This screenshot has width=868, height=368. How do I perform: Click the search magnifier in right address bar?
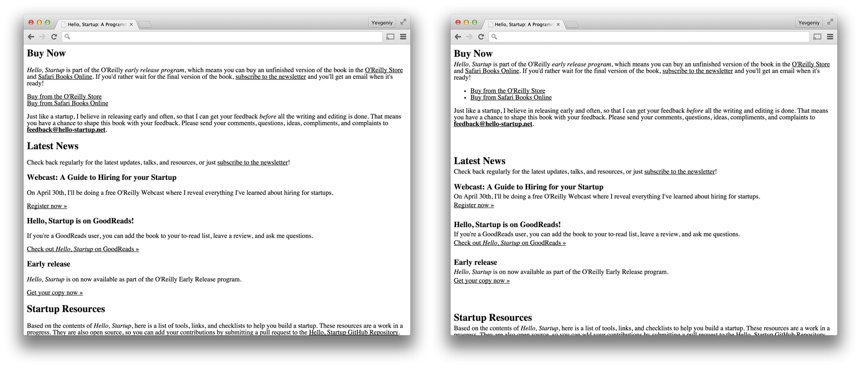[x=494, y=37]
